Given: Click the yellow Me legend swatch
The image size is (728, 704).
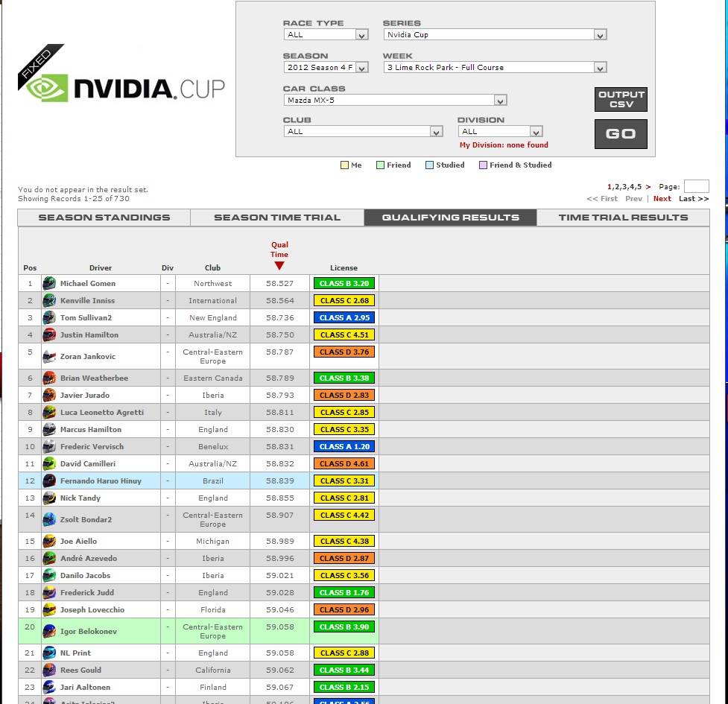Looking at the screenshot, I should [344, 165].
